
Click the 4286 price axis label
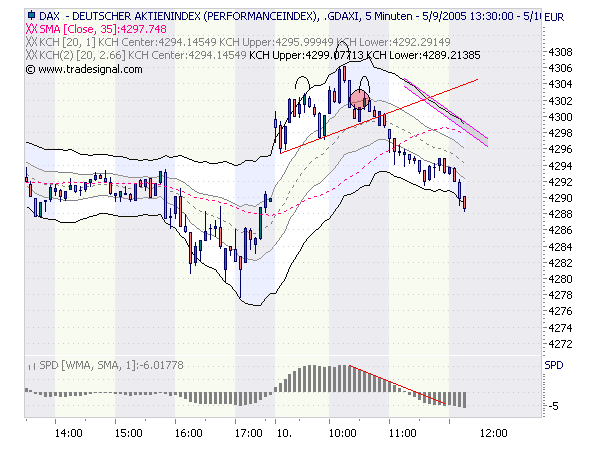560,230
